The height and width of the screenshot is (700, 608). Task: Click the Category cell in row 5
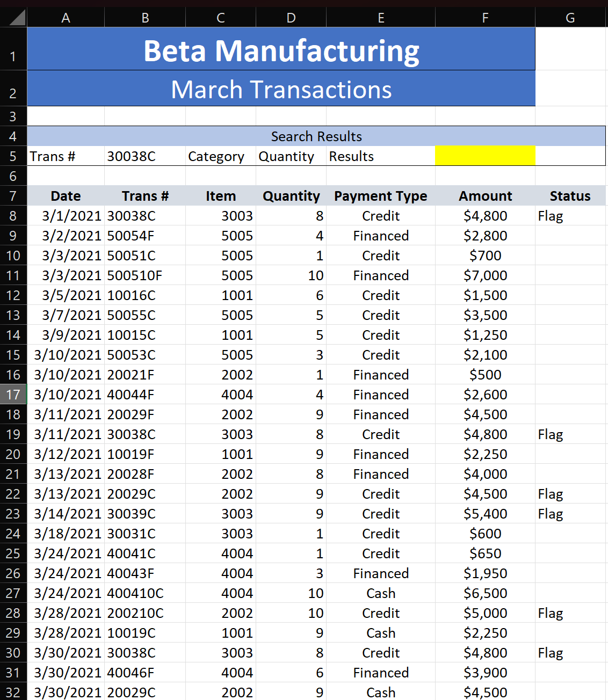pyautogui.click(x=221, y=156)
